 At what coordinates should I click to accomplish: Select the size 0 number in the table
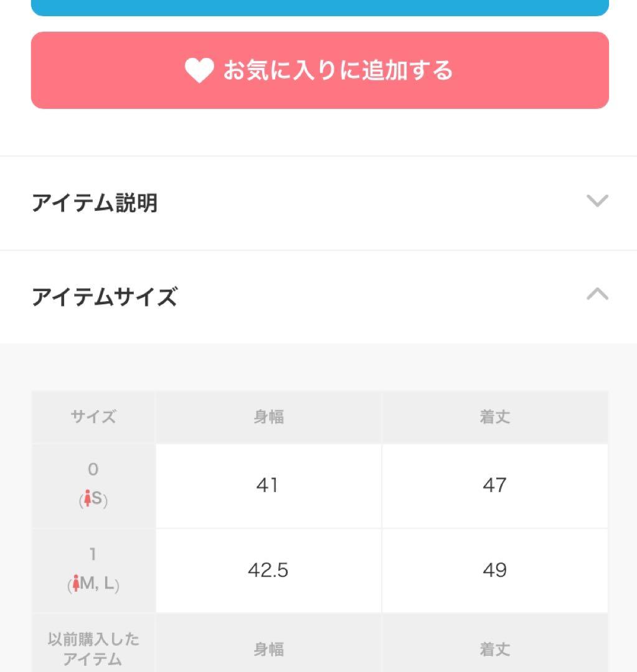[93, 470]
